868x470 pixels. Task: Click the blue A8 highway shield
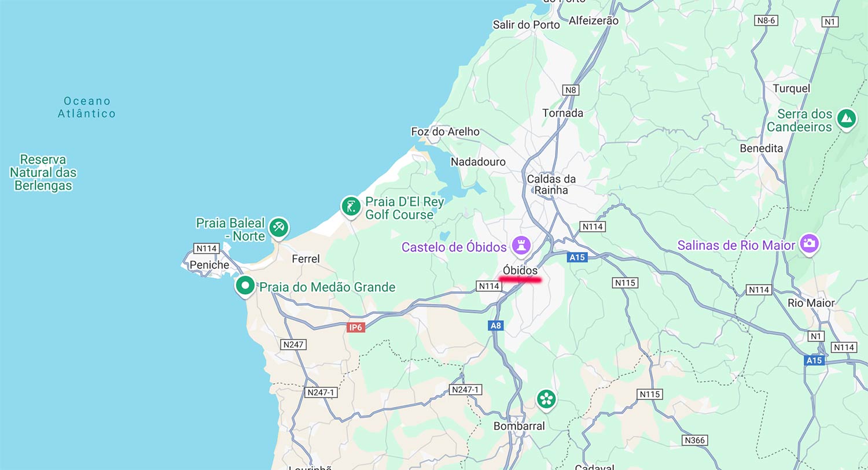(x=496, y=325)
